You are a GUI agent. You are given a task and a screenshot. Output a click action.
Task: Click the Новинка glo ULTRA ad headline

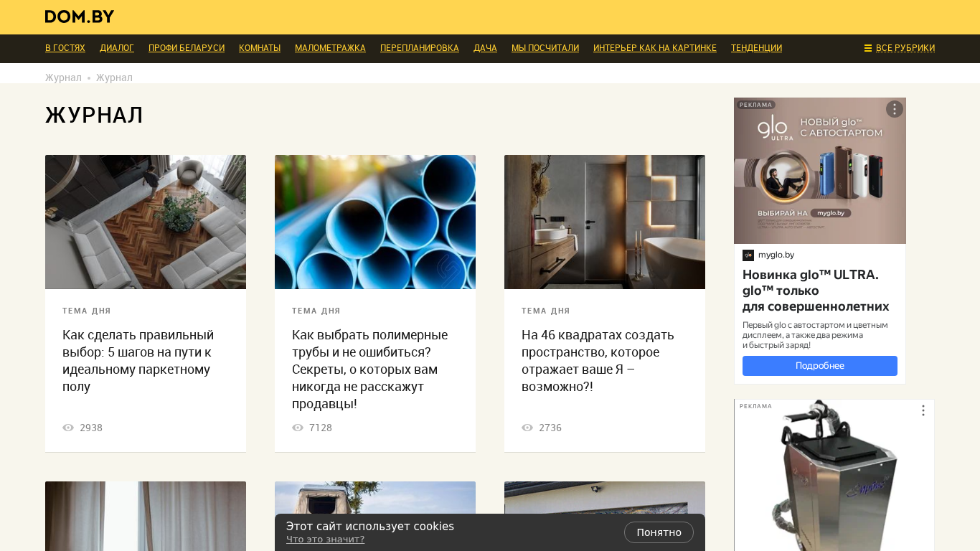click(816, 291)
